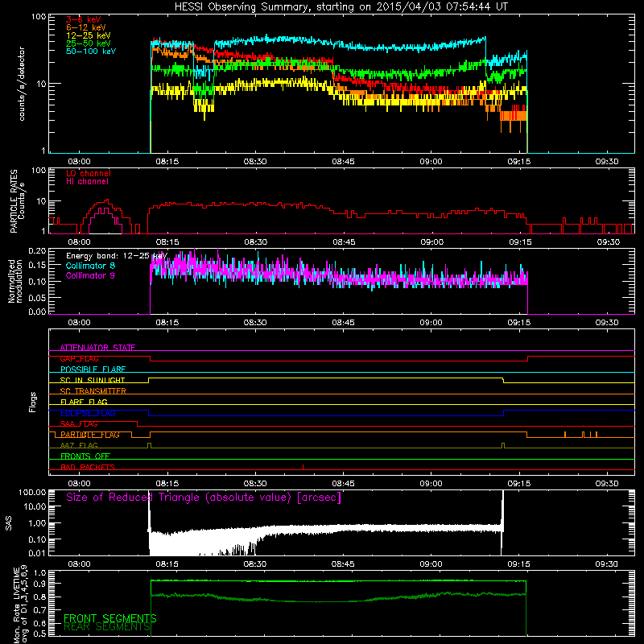Click the BAD_PACKETS flag label
The width and height of the screenshot is (644, 644).
pyautogui.click(x=88, y=467)
